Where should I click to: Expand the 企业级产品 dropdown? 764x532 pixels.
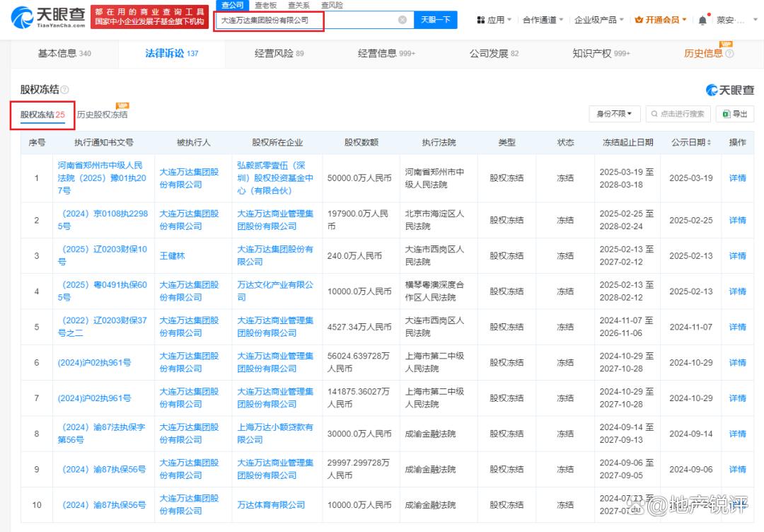[x=599, y=20]
